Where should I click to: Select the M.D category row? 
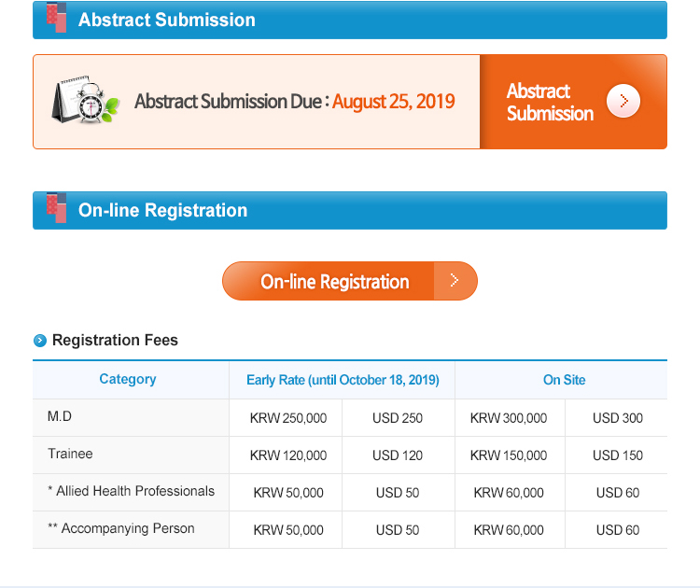click(350, 418)
